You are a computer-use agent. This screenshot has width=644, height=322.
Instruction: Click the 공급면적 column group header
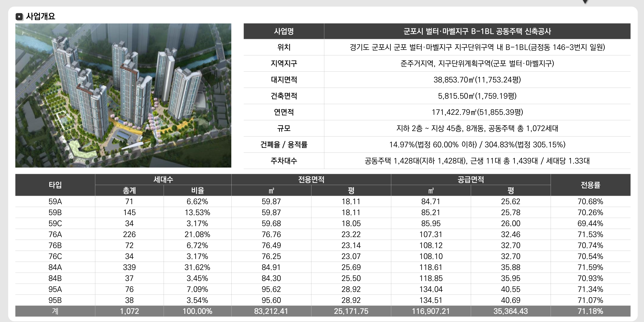click(471, 179)
